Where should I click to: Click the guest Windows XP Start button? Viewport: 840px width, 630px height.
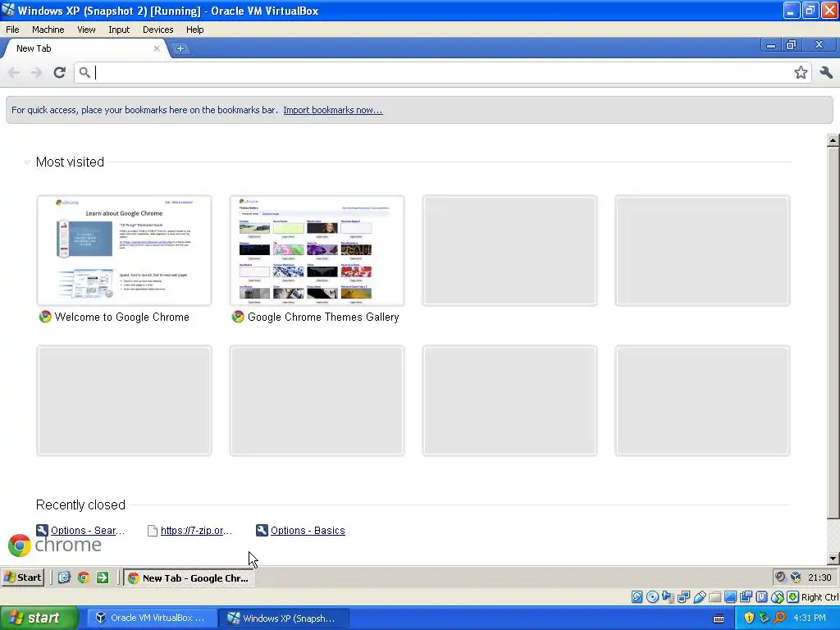[22, 577]
